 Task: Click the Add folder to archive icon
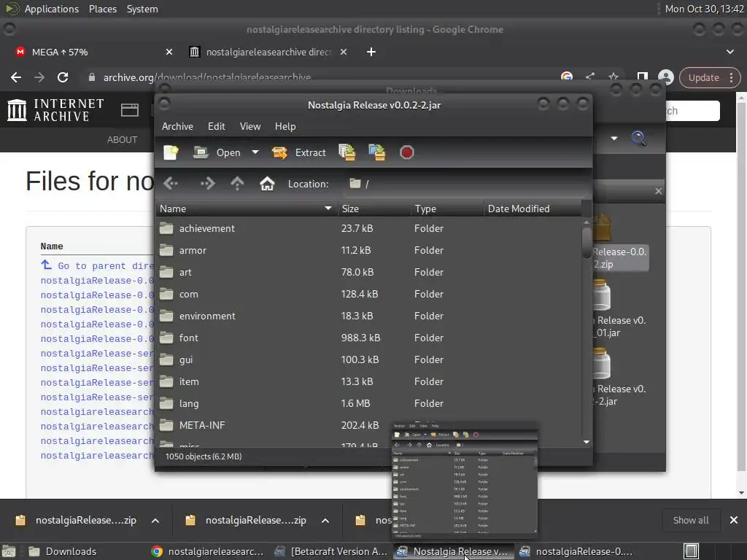(x=377, y=152)
